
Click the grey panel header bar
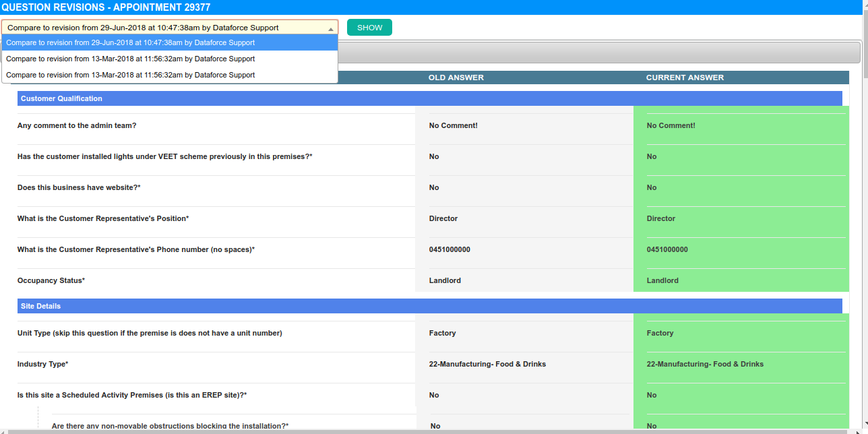tap(598, 53)
